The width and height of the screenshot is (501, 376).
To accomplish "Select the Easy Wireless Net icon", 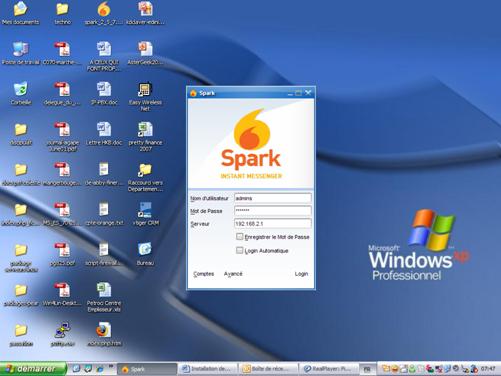I will (145, 97).
